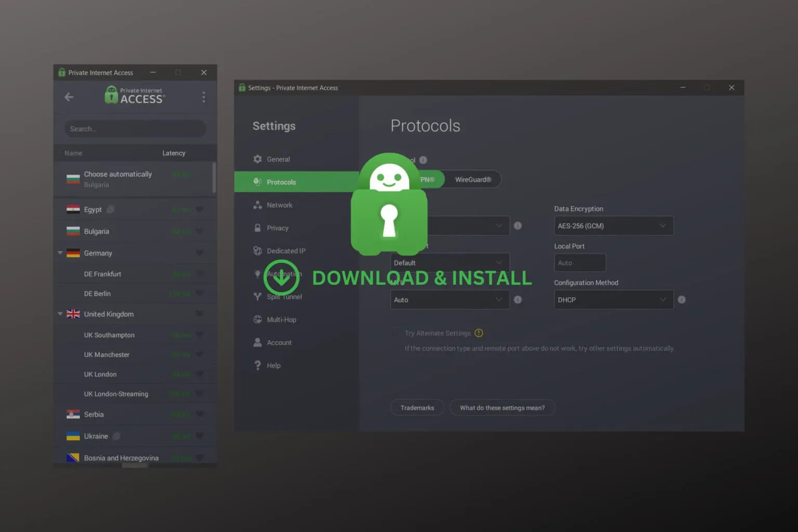Click the server list vertical scrollbar
Viewport: 798px width, 532px height.
pos(214,178)
